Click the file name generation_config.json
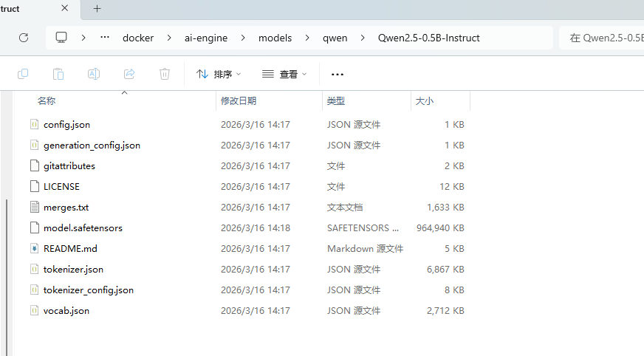This screenshot has height=356, width=644. [92, 146]
